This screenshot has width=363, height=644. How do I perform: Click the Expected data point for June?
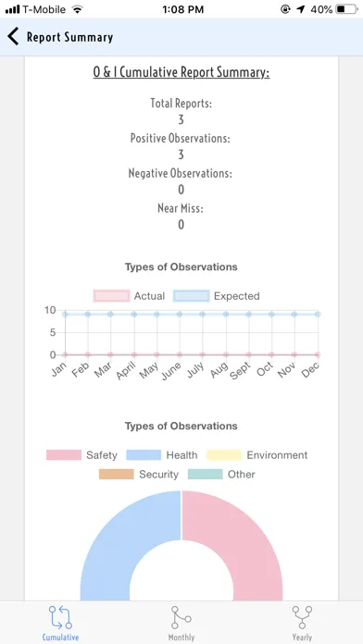point(180,315)
